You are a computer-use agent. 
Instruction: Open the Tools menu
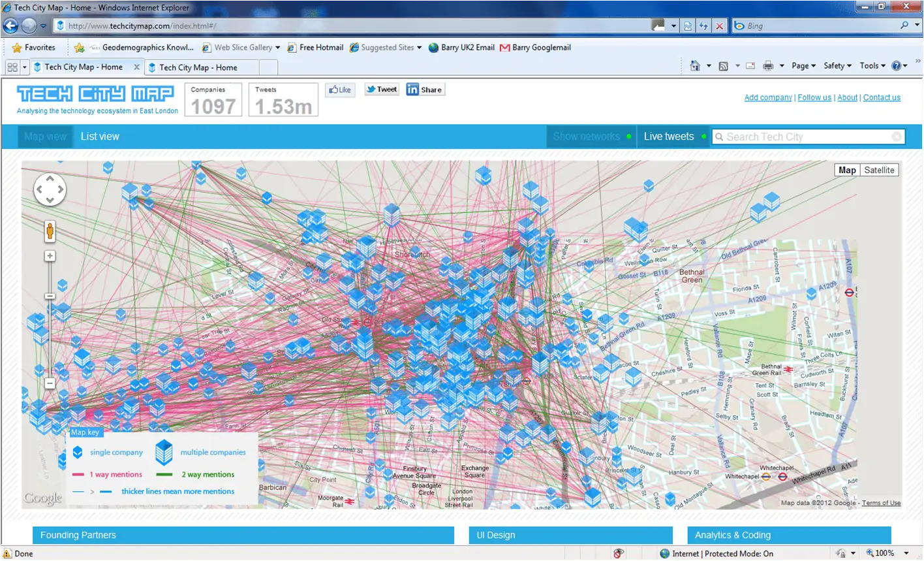coord(872,66)
